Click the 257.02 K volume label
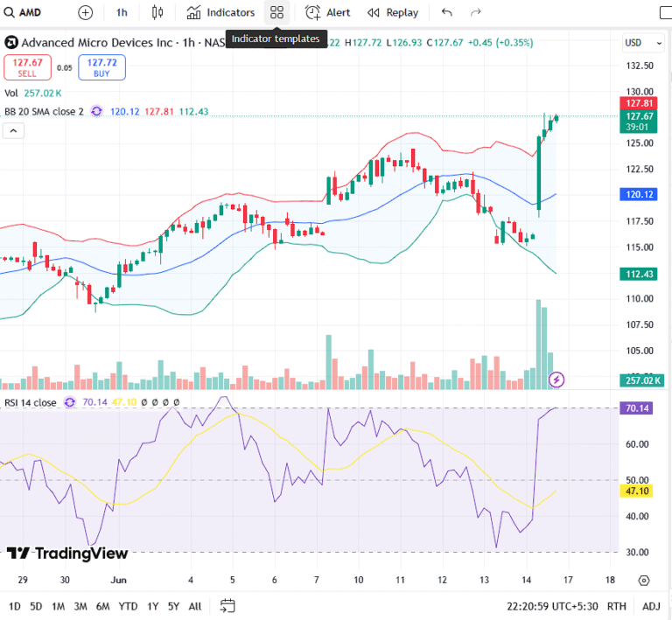This screenshot has width=672, height=620. 641,380
